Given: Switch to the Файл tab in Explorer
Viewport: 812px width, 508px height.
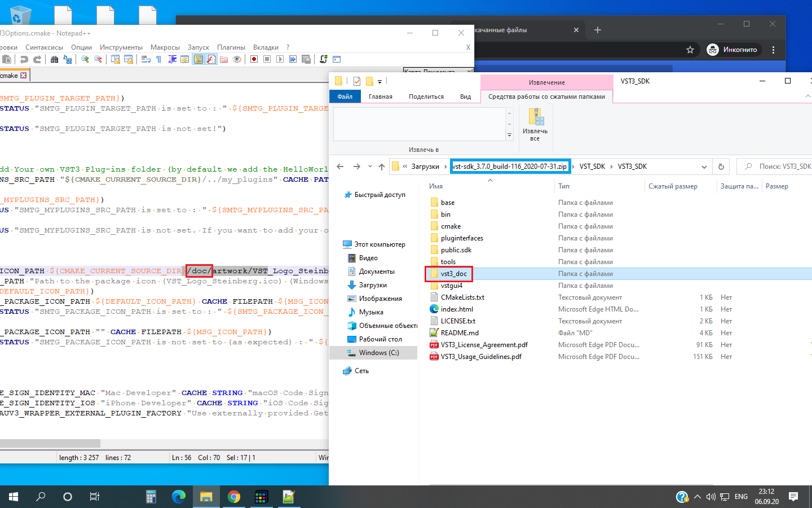Looking at the screenshot, I should 345,97.
